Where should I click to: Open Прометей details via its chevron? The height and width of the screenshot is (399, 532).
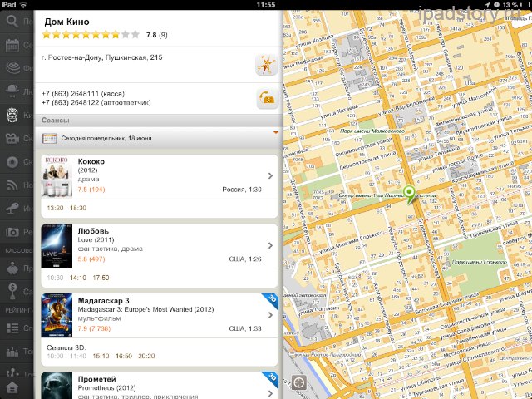point(270,393)
